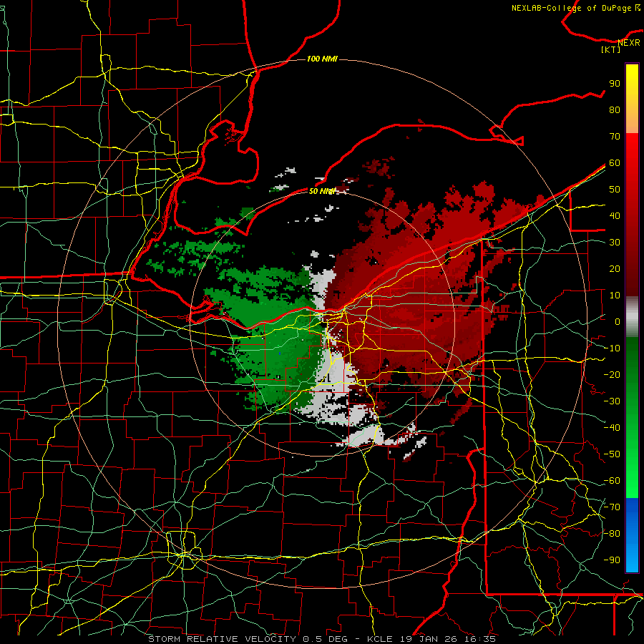Click the -50 value on the velocity scale
The height and width of the screenshot is (644, 644).
[x=612, y=454]
